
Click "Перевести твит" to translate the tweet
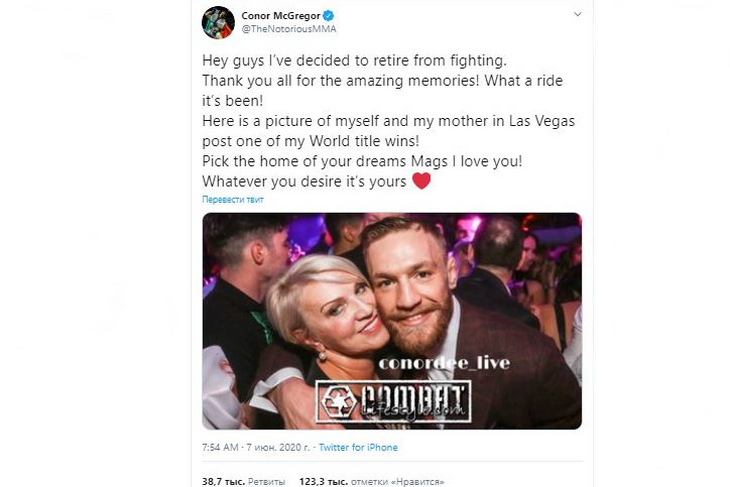[x=232, y=199]
